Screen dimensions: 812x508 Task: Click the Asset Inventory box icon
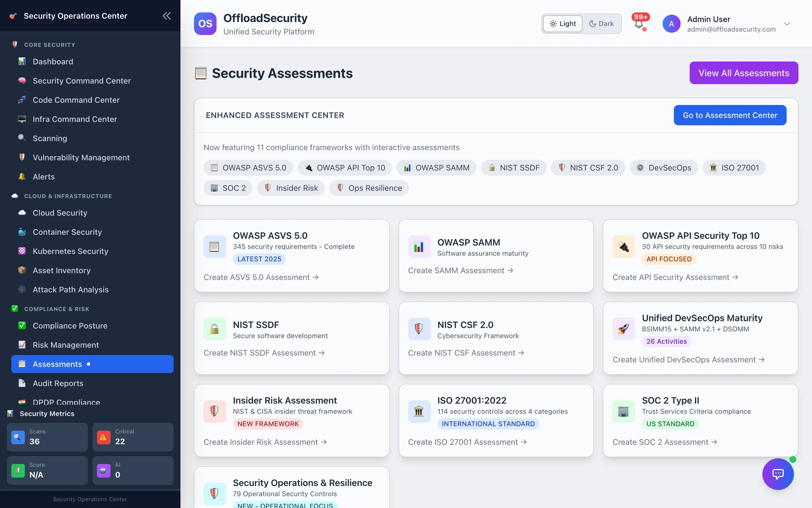[x=22, y=270]
